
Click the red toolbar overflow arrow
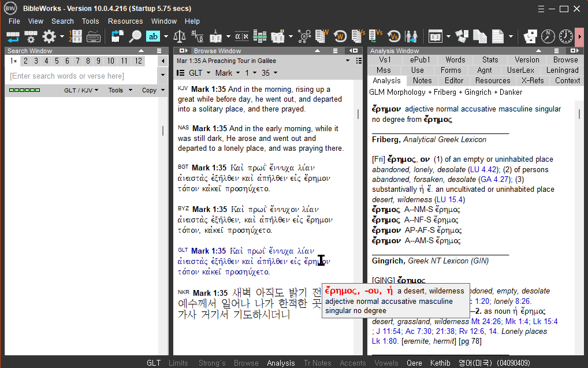click(x=580, y=36)
